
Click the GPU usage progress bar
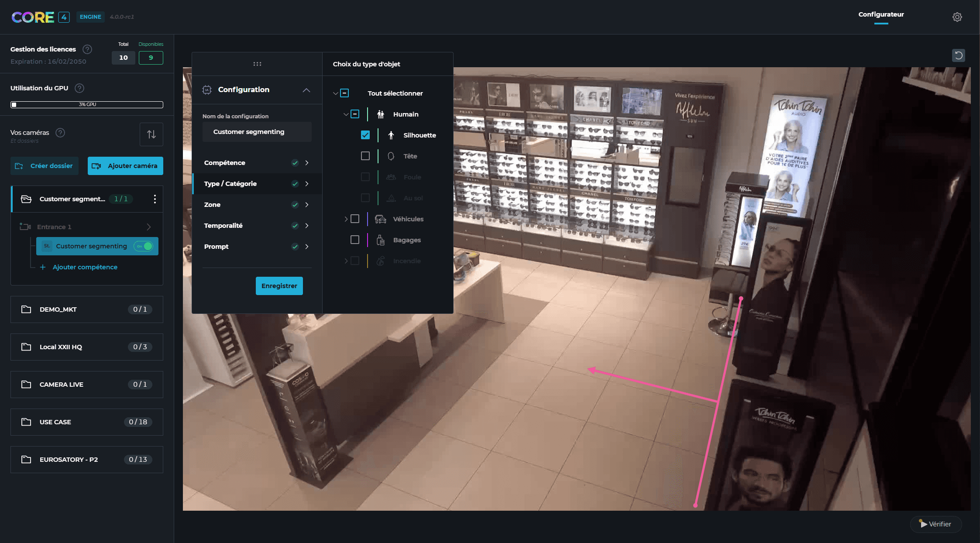(x=87, y=105)
